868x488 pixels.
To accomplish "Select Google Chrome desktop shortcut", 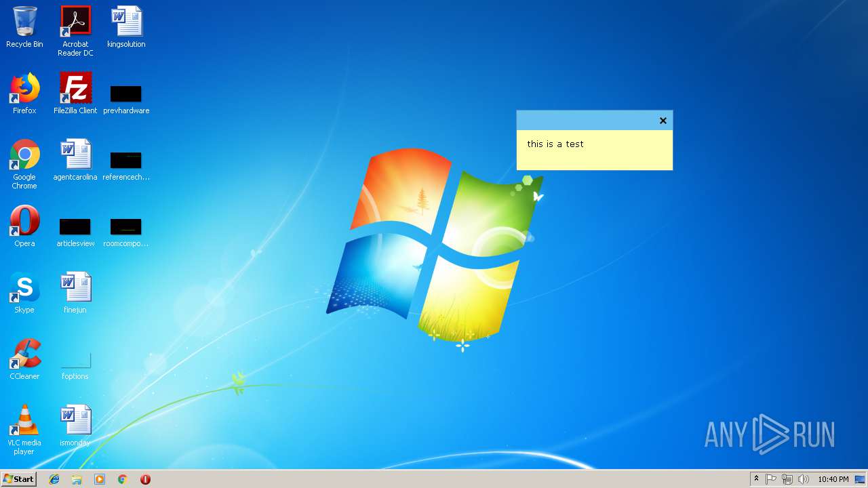I will pyautogui.click(x=24, y=164).
